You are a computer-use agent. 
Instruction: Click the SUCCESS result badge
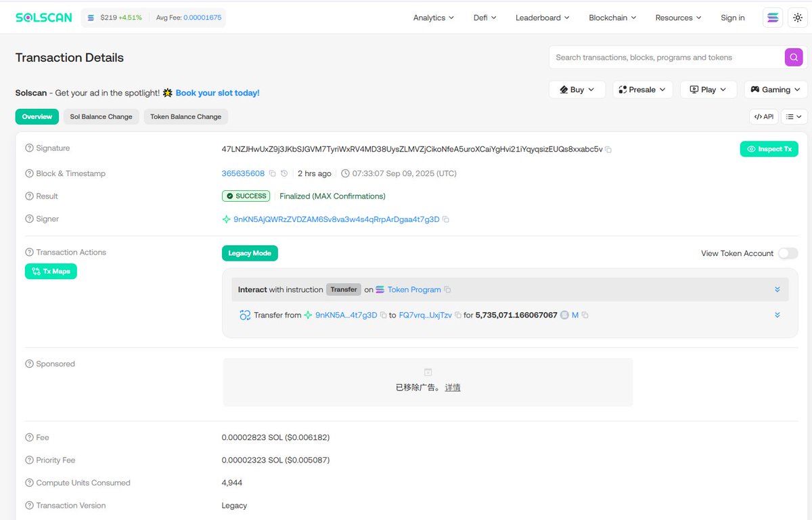pyautogui.click(x=246, y=196)
